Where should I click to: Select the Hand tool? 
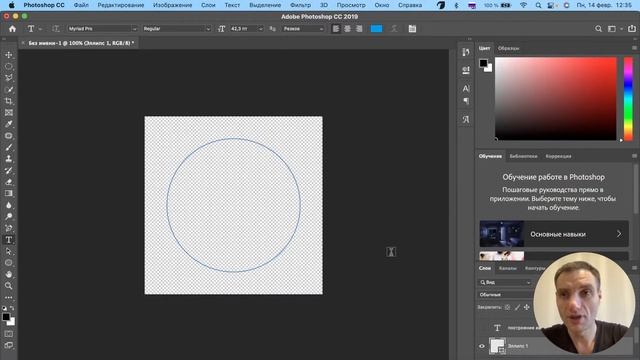(x=9, y=274)
